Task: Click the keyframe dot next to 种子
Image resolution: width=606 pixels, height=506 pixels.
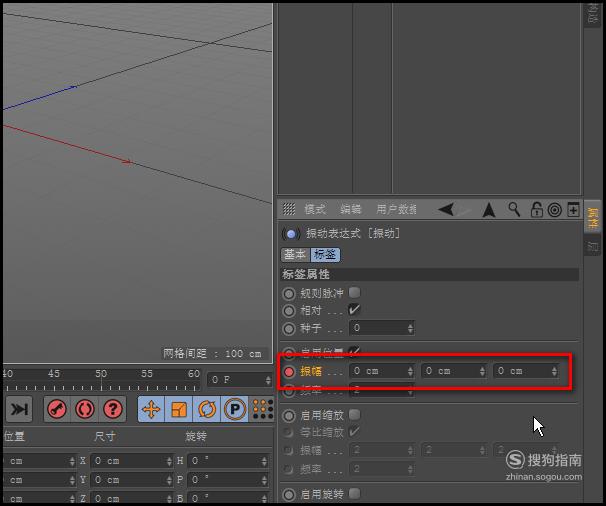Action: point(289,329)
